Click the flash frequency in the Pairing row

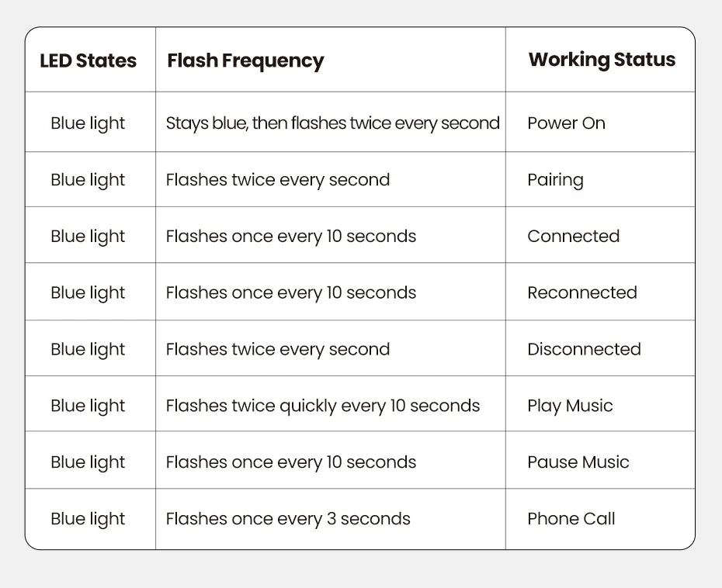pos(277,180)
